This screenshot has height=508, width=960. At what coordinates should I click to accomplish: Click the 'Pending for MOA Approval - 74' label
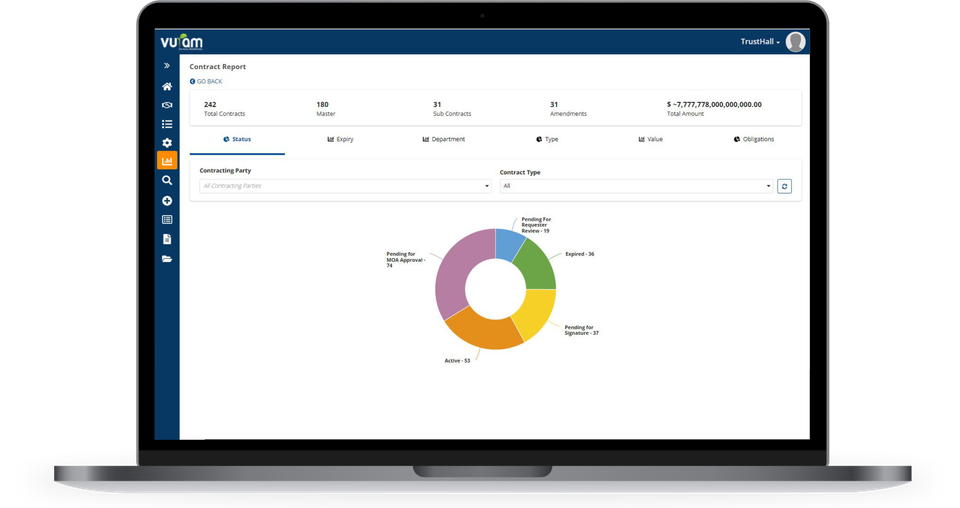(x=405, y=260)
